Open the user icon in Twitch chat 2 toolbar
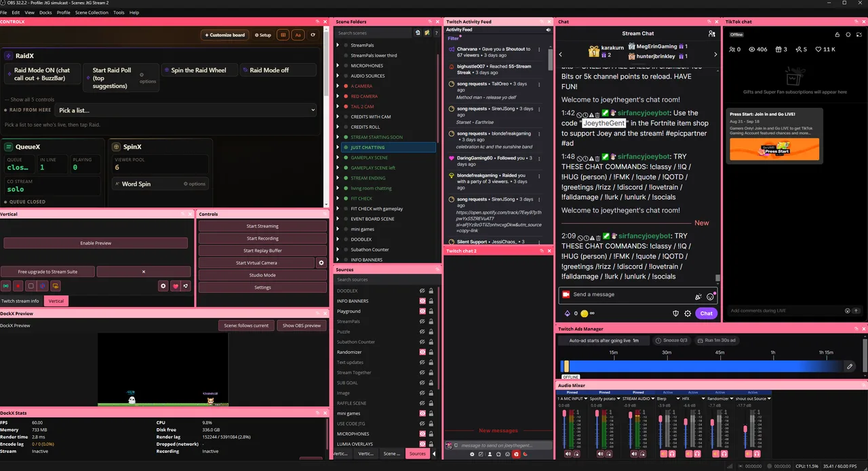868x471 pixels. click(490, 453)
